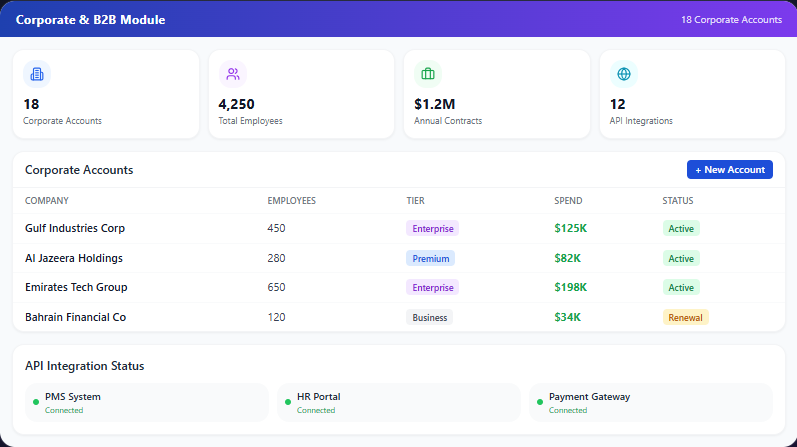The width and height of the screenshot is (797, 447).
Task: Click the Annual Contracts briefcase icon
Action: coord(428,74)
